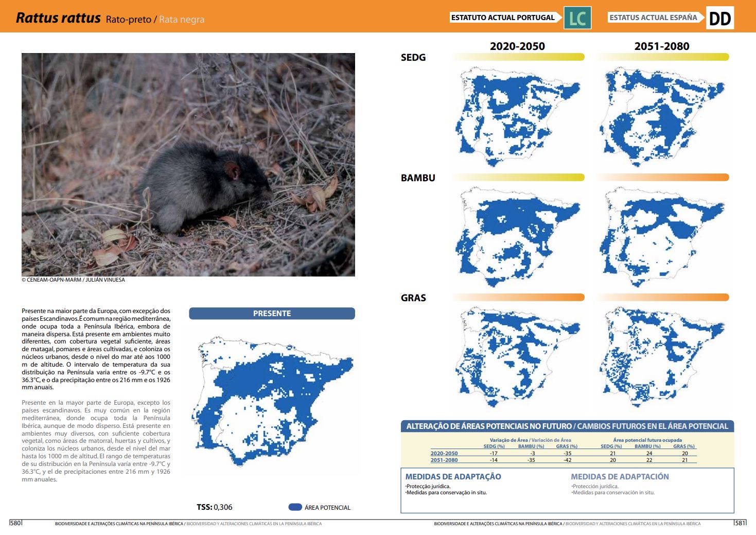756x535 pixels.
Task: Open the black rat photograph
Action: 188,165
